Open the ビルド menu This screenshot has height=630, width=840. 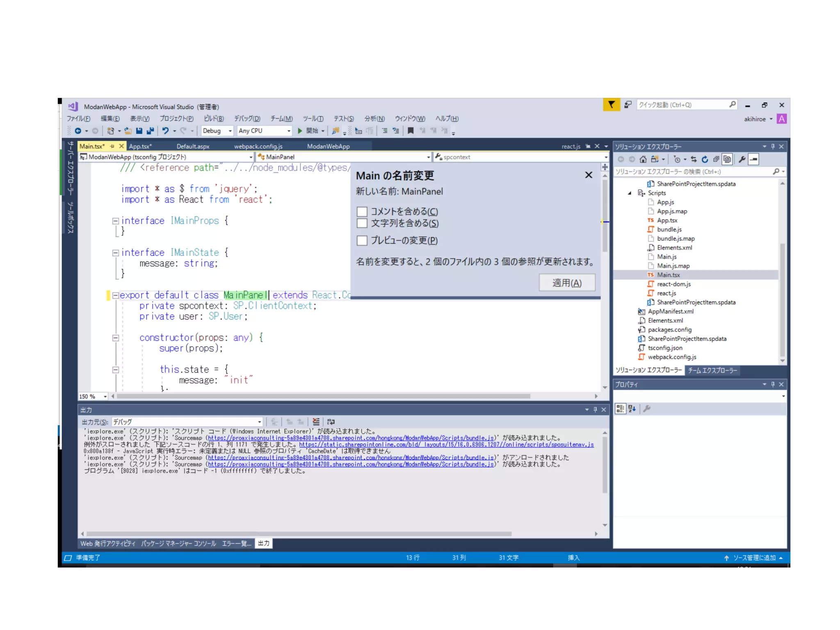[x=214, y=119]
